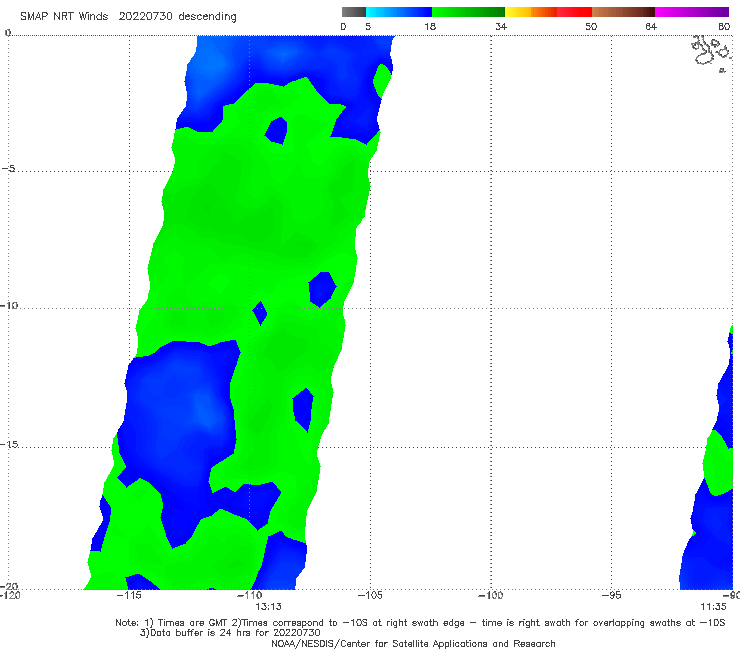740x650 pixels.
Task: Click the '34' label under the color bar
Action: [501, 26]
